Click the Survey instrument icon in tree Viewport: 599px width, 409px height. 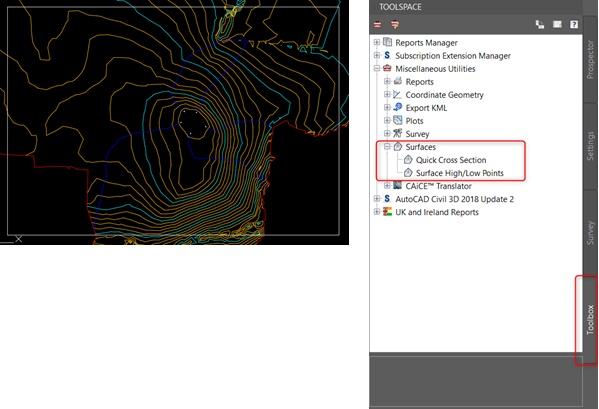pyautogui.click(x=398, y=133)
